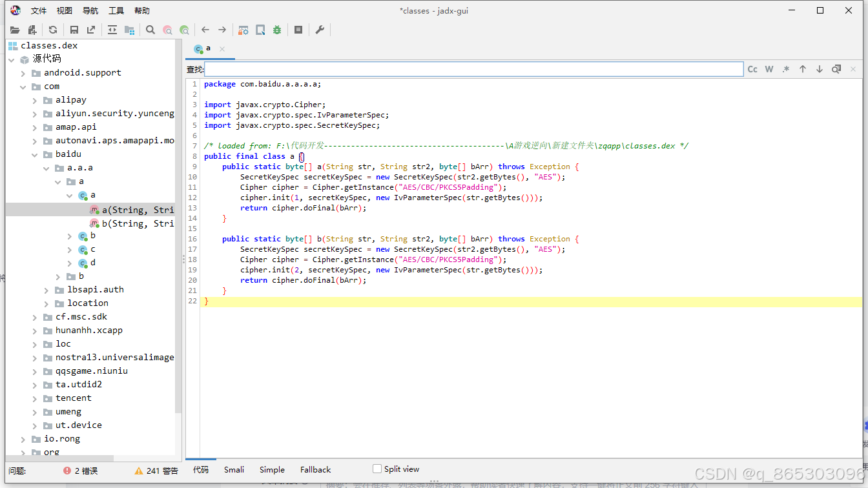Open the 导航 menu

(x=90, y=10)
